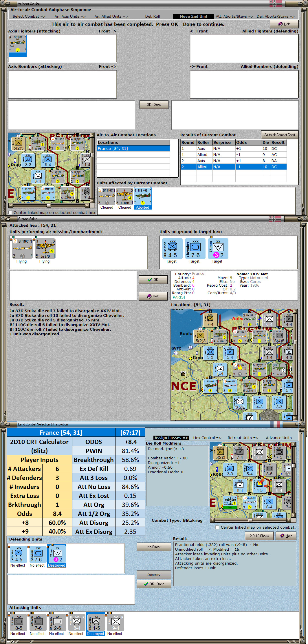Go to Arr. Allied Units subphase
308x644 pixels.
click(111, 16)
